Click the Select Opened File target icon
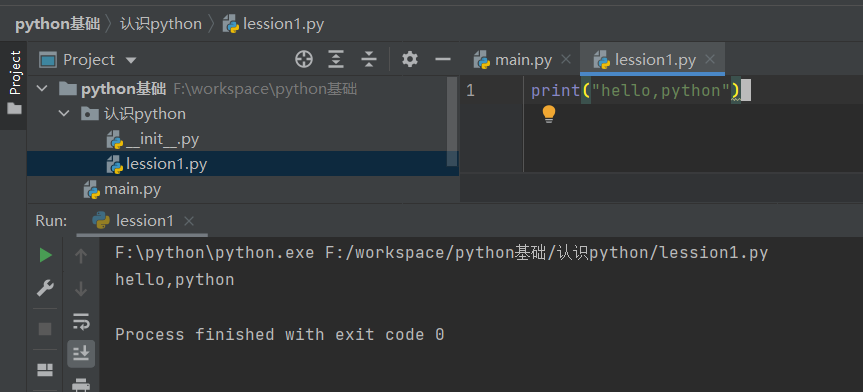The image size is (863, 392). point(304,59)
